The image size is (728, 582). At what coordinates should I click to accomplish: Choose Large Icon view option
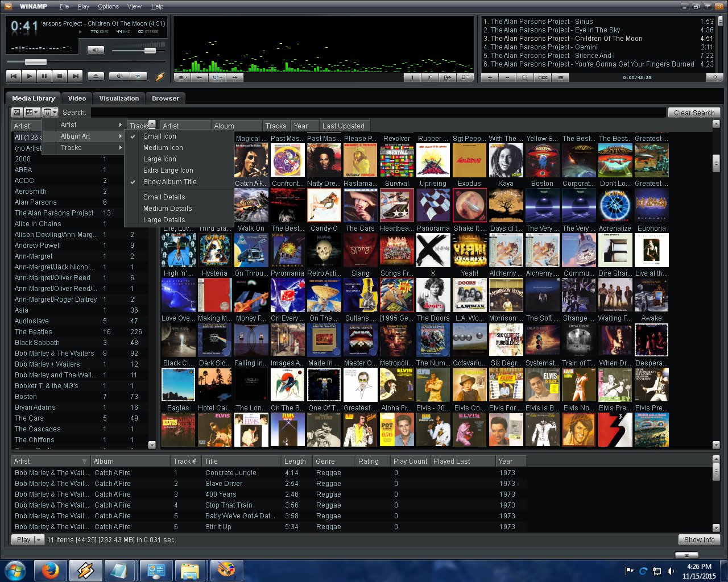[x=179, y=159]
